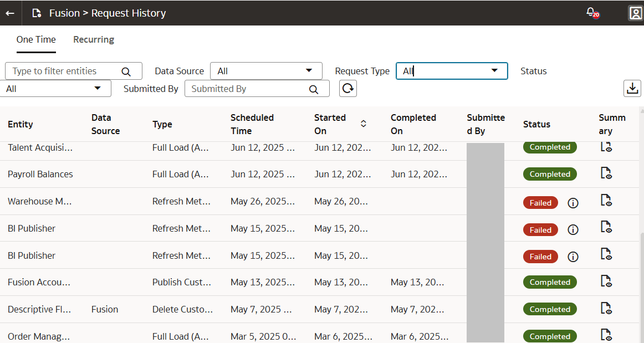The width and height of the screenshot is (644, 343).
Task: Click the vertical scrollbar of the table
Action: tap(641, 277)
